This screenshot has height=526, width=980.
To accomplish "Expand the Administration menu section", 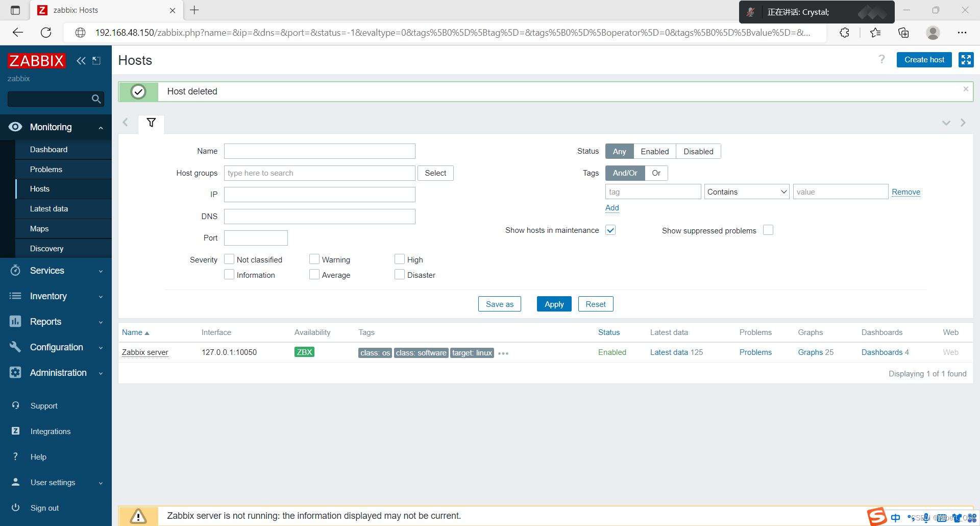I will pyautogui.click(x=101, y=373).
